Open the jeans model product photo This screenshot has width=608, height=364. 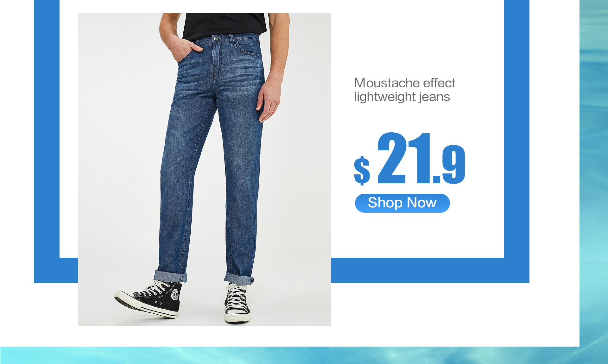pos(205,169)
